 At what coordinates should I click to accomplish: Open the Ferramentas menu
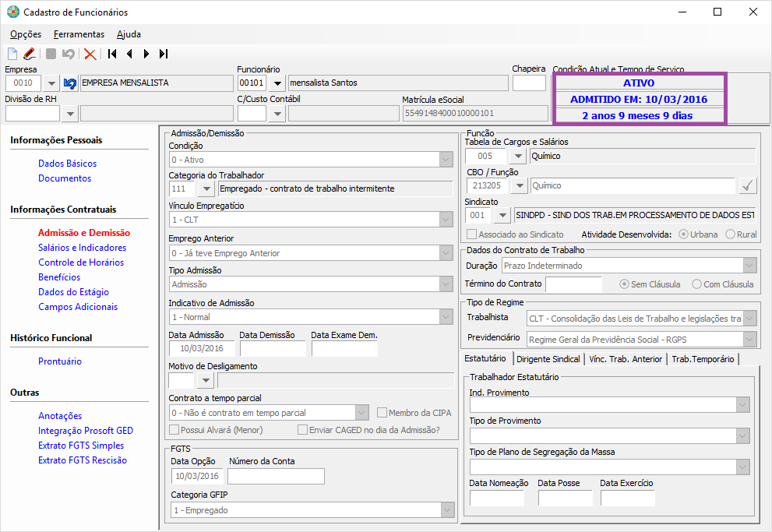pyautogui.click(x=79, y=34)
